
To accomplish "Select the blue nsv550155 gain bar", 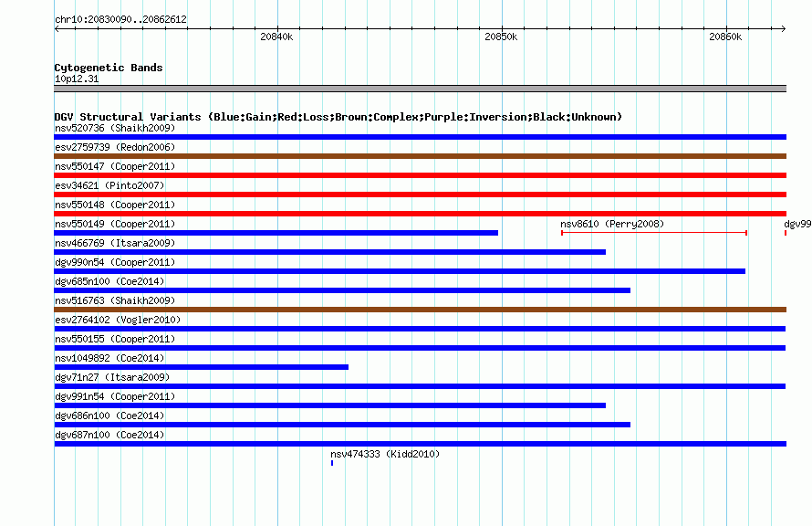I will 420,348.
